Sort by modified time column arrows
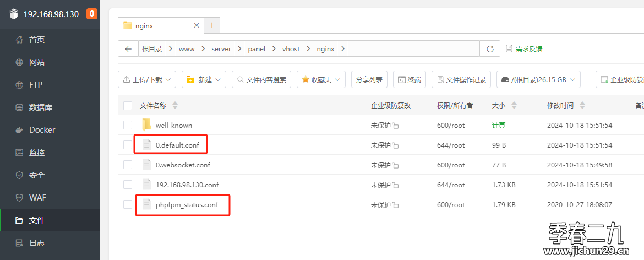The height and width of the screenshot is (260, 644). [582, 105]
